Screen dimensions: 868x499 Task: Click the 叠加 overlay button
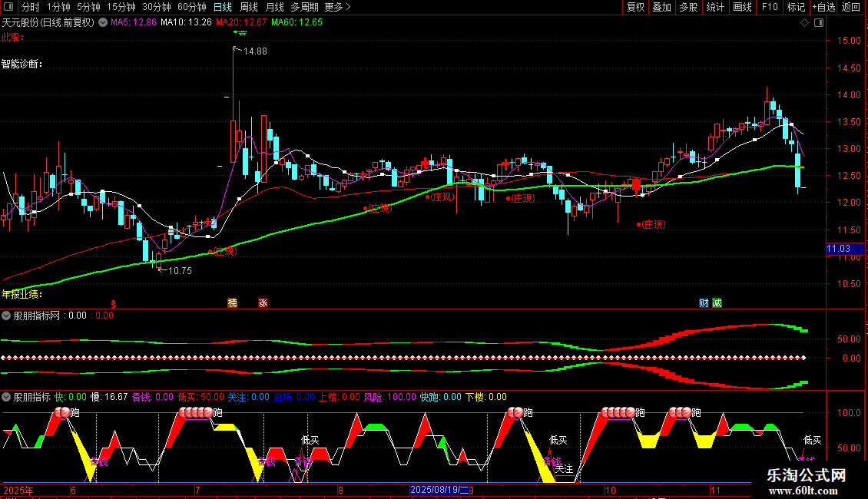pos(662,7)
